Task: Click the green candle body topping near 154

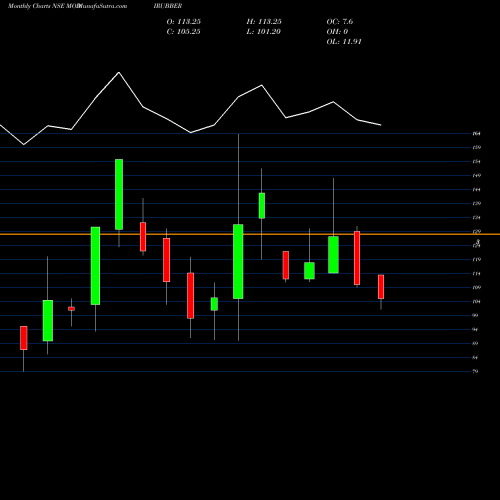Action: pos(119,194)
